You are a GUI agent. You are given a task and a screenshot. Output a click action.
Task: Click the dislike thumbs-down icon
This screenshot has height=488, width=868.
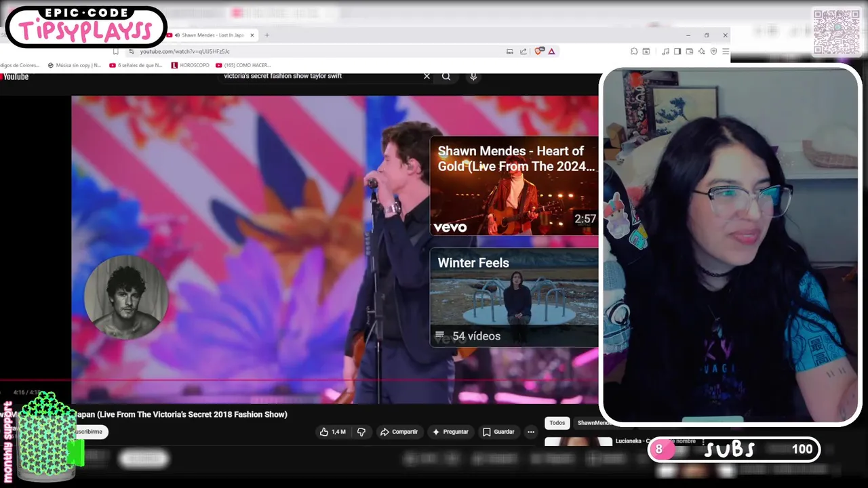coord(361,432)
